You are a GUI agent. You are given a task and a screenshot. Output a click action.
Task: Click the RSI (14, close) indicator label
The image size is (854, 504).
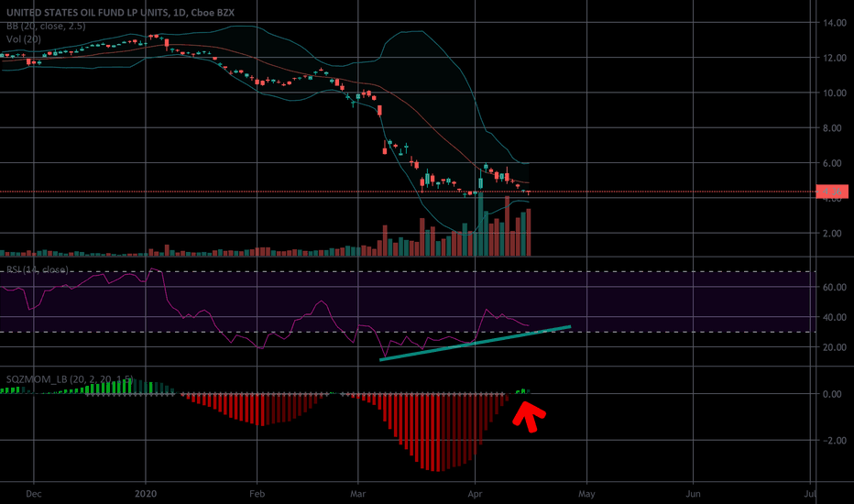pos(37,269)
